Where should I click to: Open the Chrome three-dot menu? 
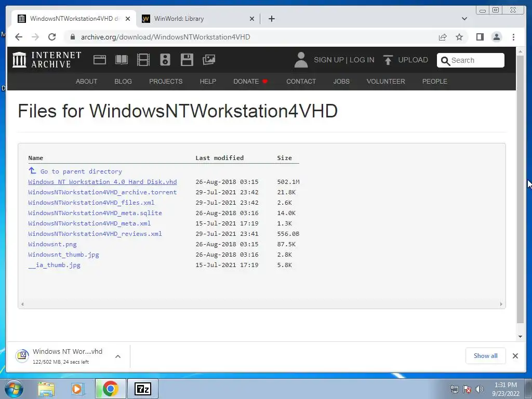click(x=513, y=37)
